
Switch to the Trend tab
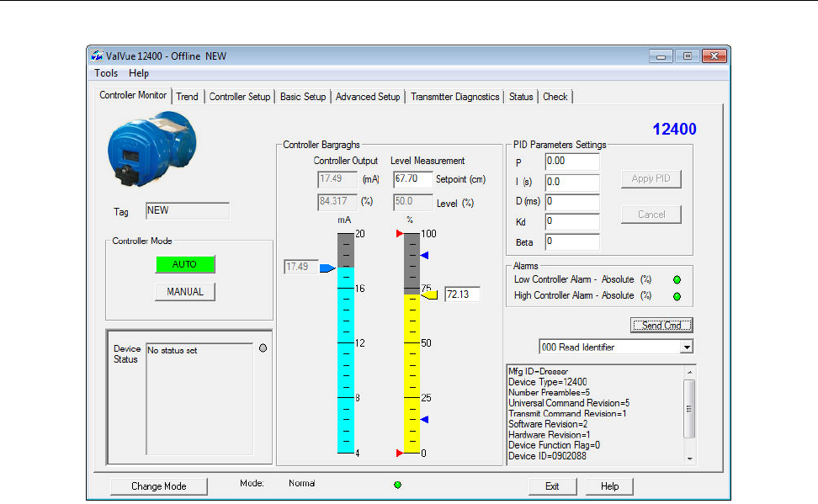click(188, 97)
